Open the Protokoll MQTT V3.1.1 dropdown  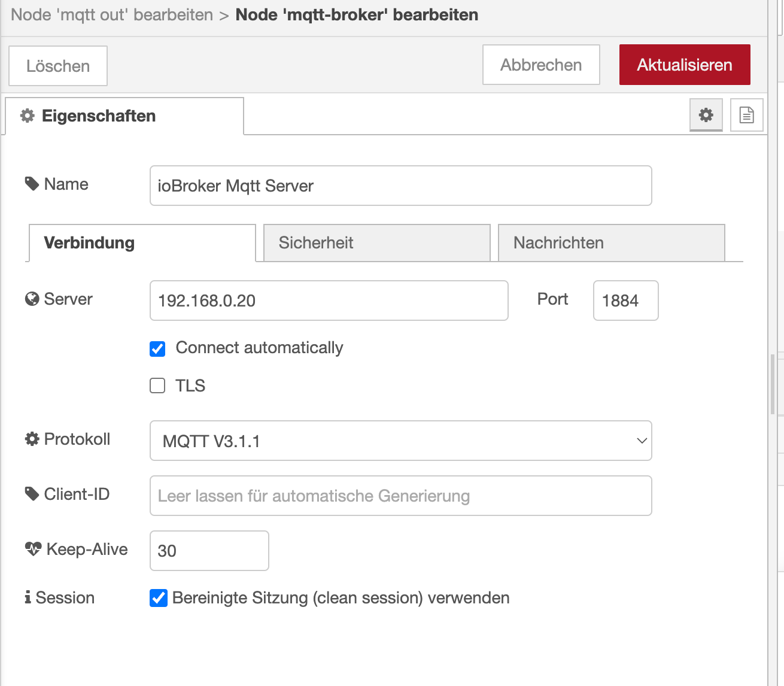[x=400, y=441]
